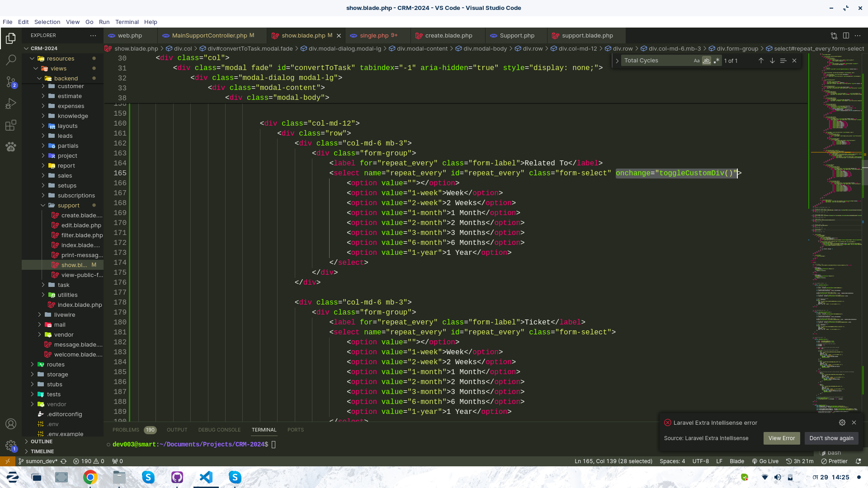868x488 pixels.
Task: Open the Explorer view in activity bar
Action: (x=11, y=38)
